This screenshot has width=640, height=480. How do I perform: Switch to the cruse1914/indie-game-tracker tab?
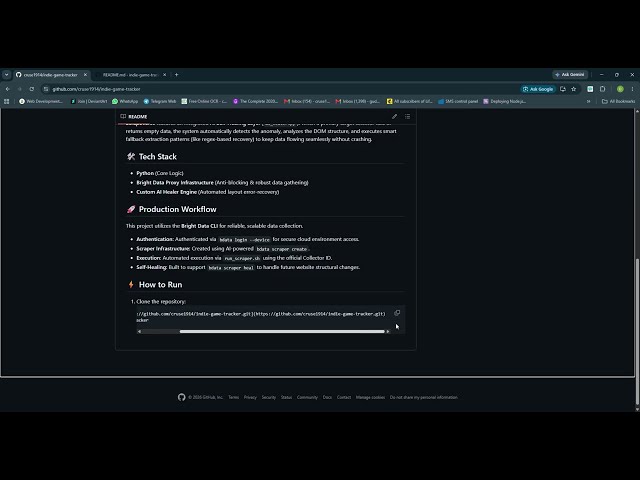point(51,75)
